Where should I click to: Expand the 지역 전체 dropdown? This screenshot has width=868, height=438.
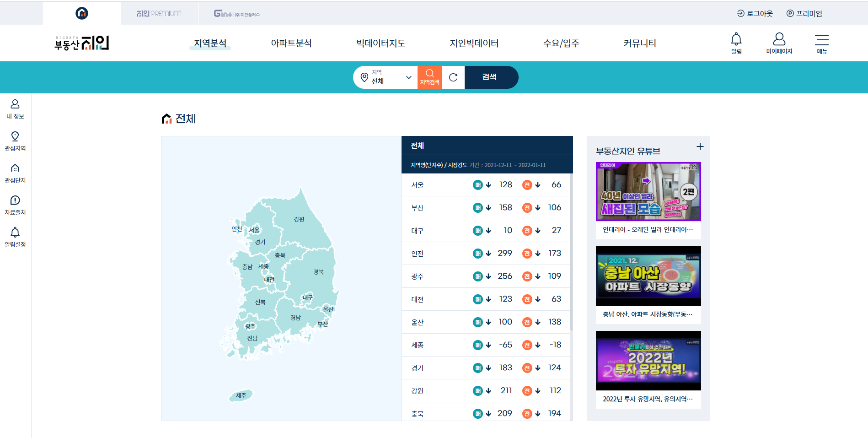[x=386, y=77]
